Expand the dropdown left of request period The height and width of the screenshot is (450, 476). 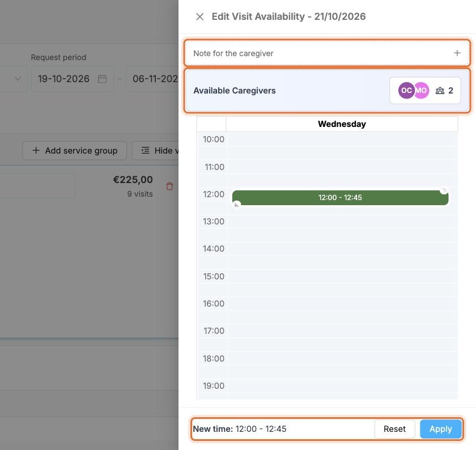(x=18, y=79)
